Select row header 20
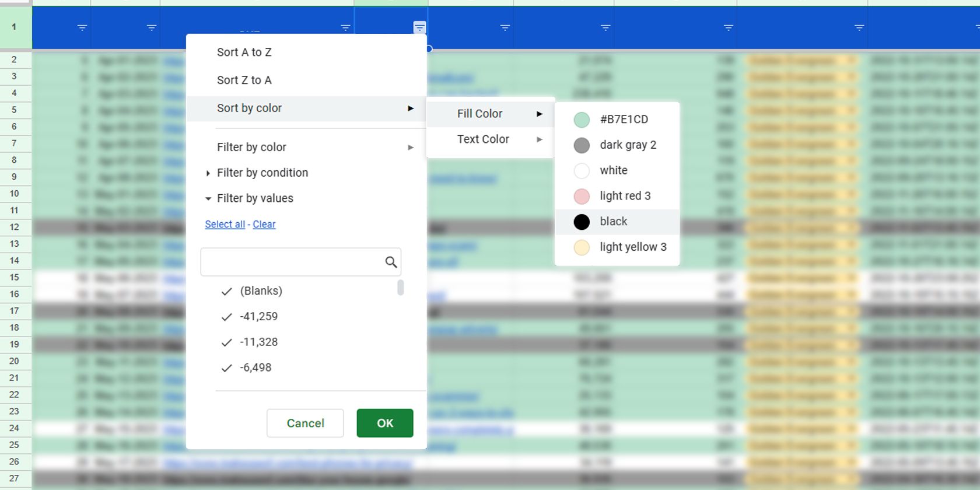 coord(15,361)
